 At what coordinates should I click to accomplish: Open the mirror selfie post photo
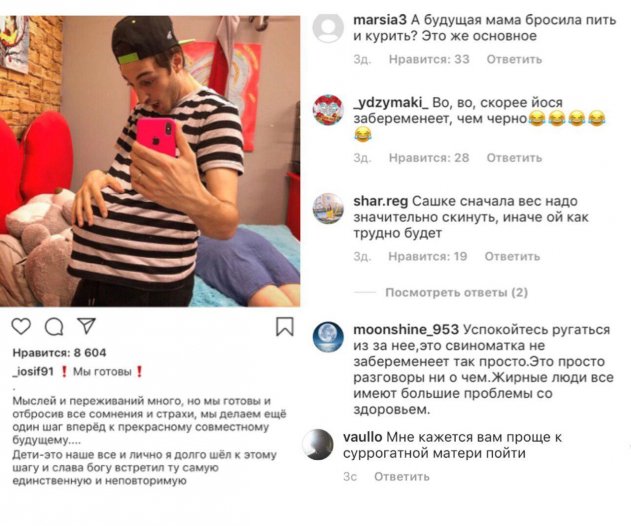[150, 161]
